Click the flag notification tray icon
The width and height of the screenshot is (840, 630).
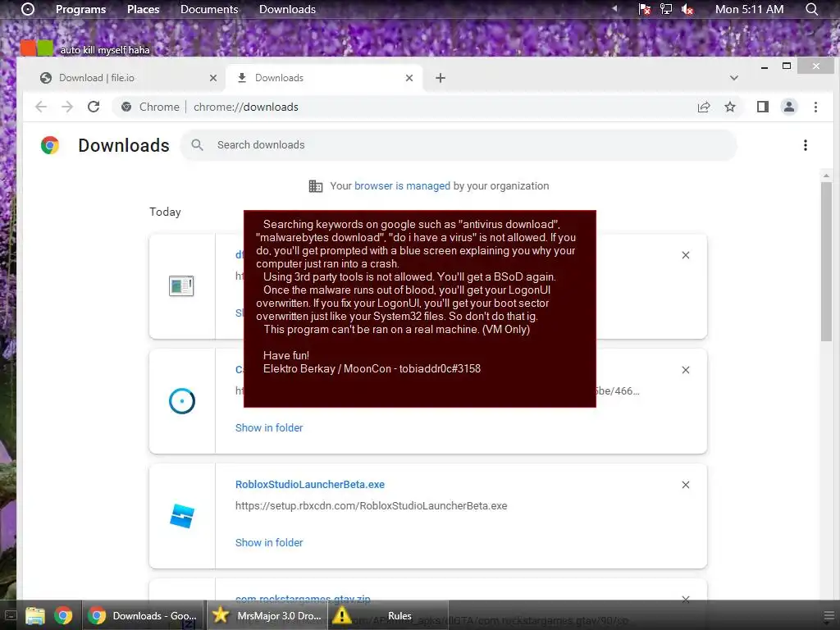pos(645,9)
